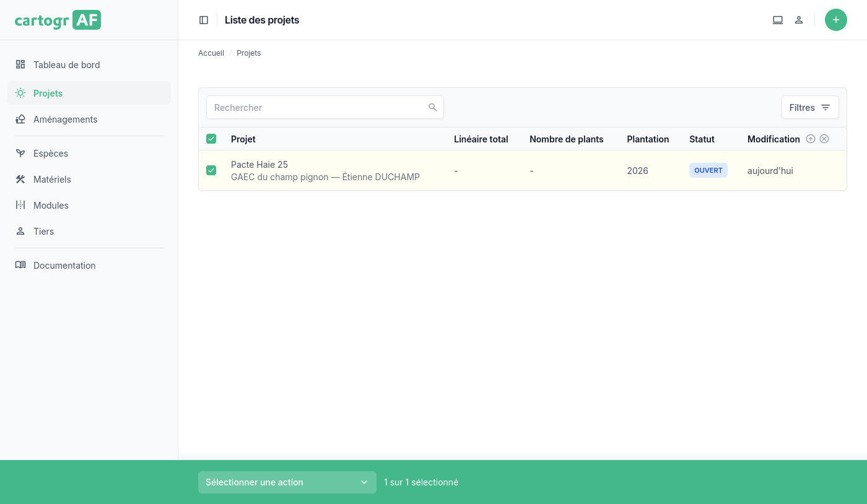This screenshot has height=504, width=867.
Task: Click the OUVERT status badge
Action: [x=708, y=170]
